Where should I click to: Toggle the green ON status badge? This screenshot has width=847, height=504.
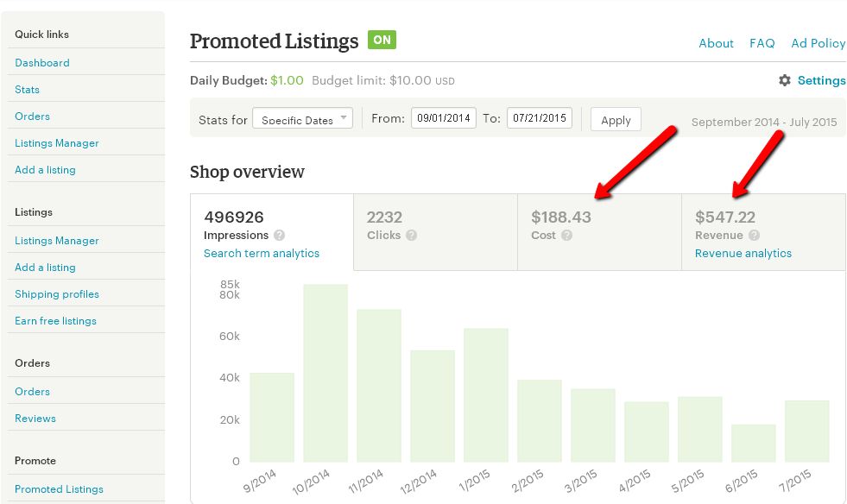(382, 40)
